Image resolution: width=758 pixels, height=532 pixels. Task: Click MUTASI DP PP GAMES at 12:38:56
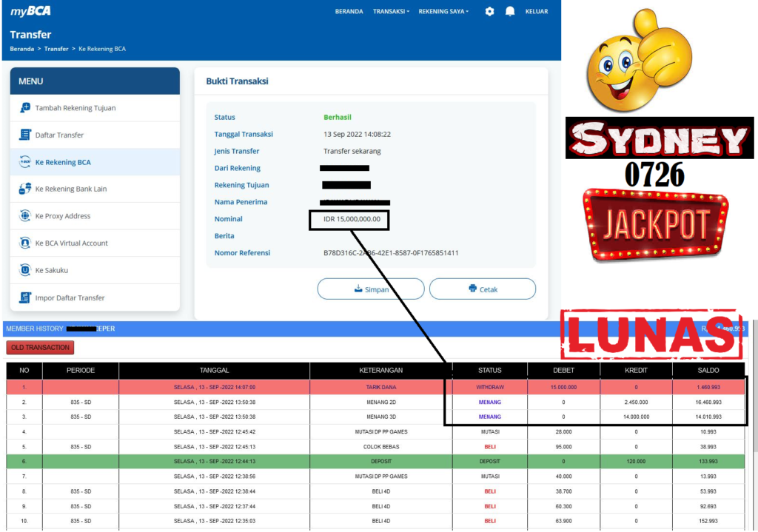click(x=381, y=477)
